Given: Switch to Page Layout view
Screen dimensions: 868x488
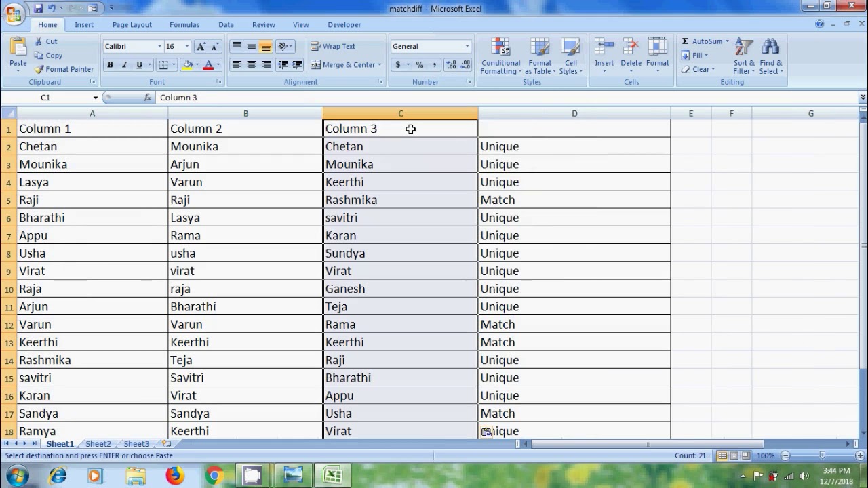Looking at the screenshot, I should click(x=734, y=455).
